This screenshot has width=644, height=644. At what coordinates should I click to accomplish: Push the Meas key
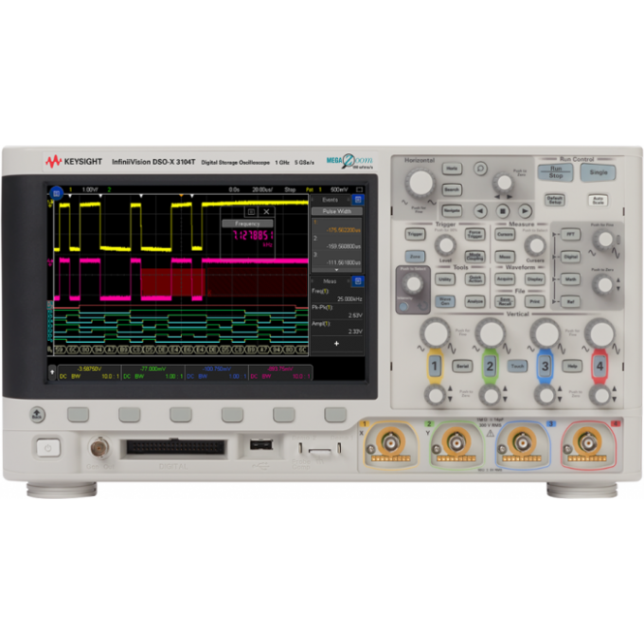point(505,257)
